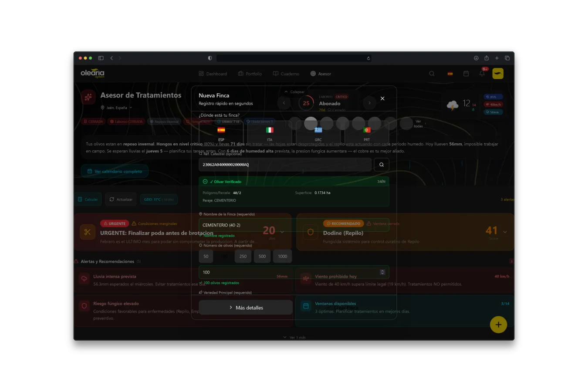The width and height of the screenshot is (588, 392).
Task: Open the yellow user avatar menu
Action: 498,74
